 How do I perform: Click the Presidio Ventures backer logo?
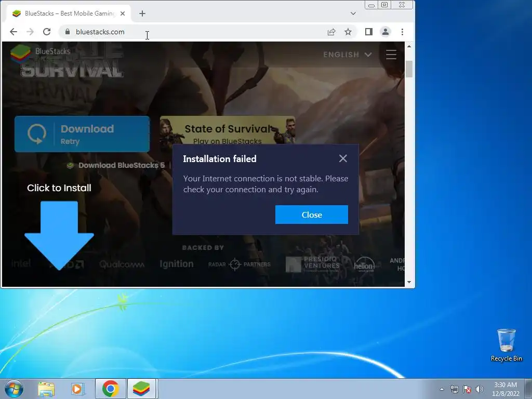[x=312, y=264]
